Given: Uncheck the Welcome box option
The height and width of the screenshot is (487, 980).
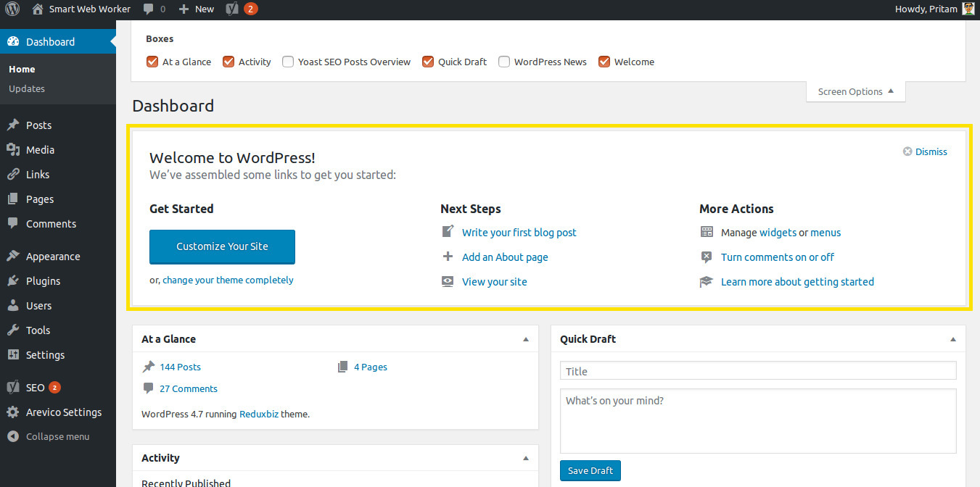Looking at the screenshot, I should point(604,62).
